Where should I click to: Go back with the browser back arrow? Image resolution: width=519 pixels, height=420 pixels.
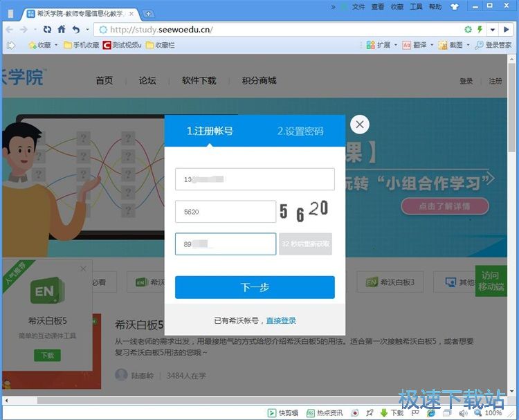pyautogui.click(x=10, y=30)
